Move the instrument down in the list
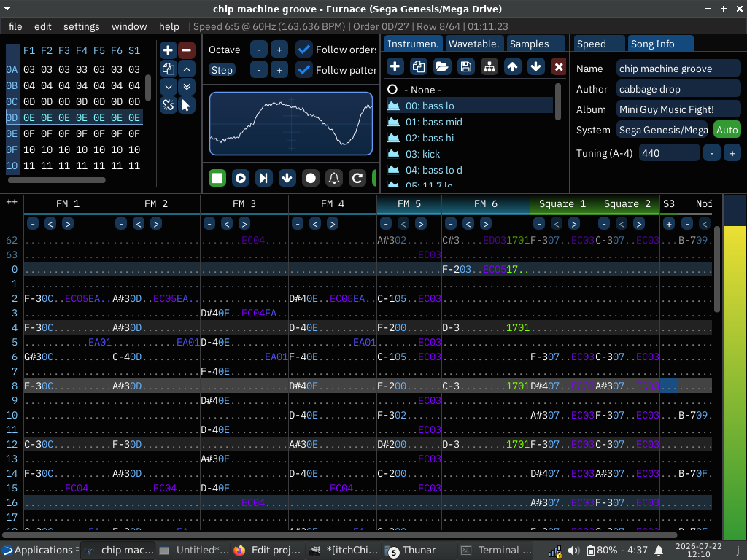747x560 pixels. coord(536,66)
